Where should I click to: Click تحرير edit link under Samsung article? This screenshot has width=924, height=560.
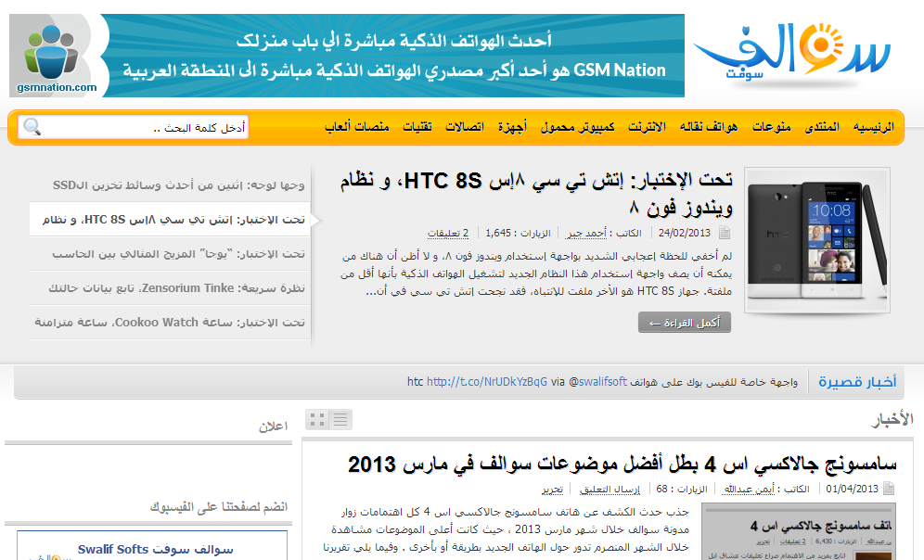[x=552, y=489]
